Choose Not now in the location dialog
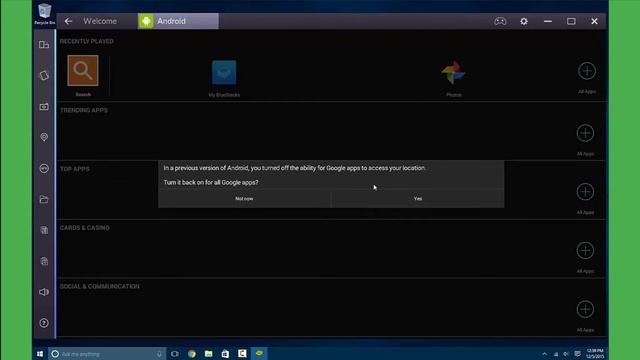The width and height of the screenshot is (640, 360). coord(244,199)
